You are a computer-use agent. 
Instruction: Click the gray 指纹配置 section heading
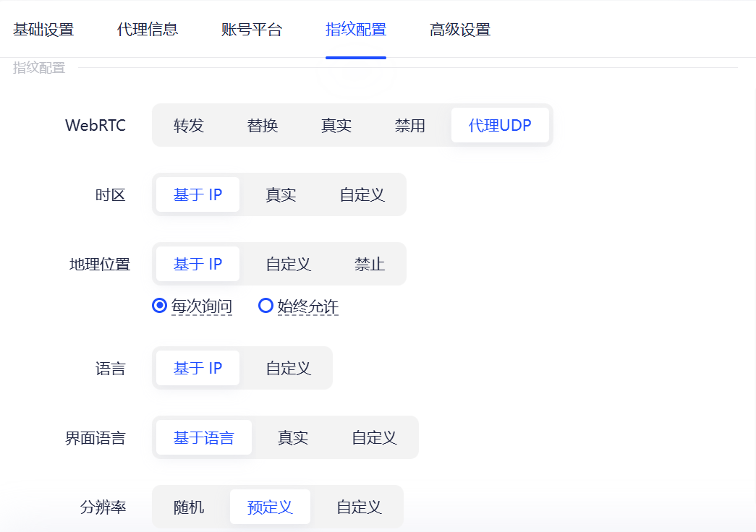click(39, 67)
